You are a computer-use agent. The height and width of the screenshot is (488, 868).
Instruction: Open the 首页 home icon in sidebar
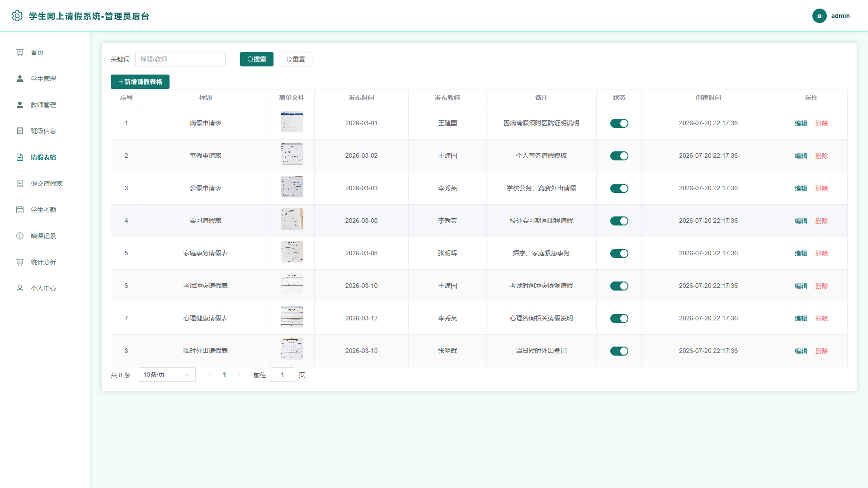coord(20,52)
